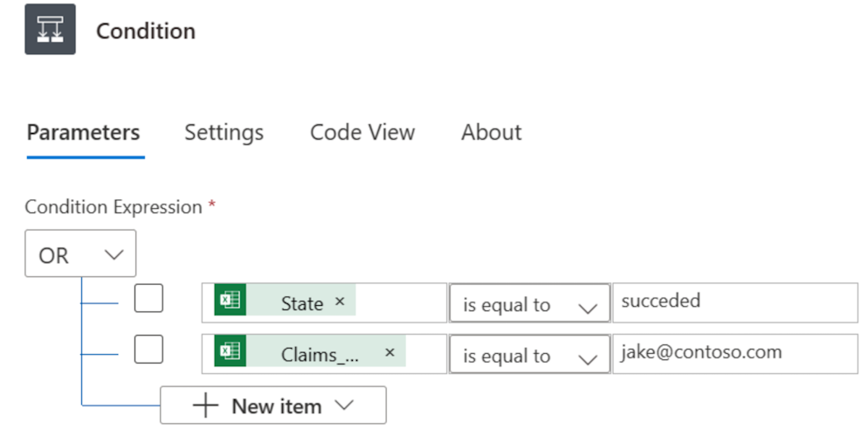Click the jake@contoso.com value field
Screen dimensions: 868x437
click(734, 353)
